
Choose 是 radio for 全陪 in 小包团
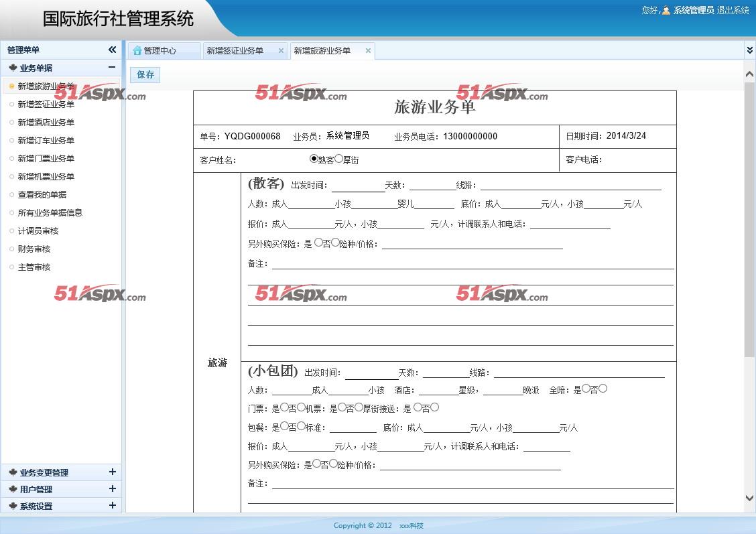(x=586, y=389)
